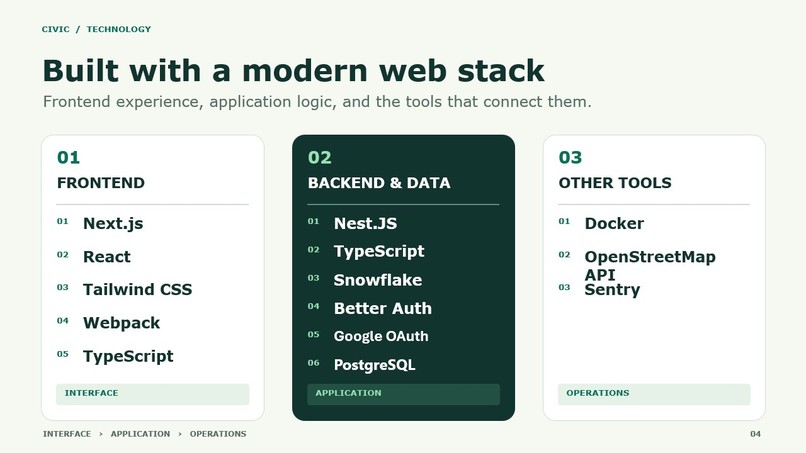
Task: Select the OpenStreetMap API item
Action: tap(650, 265)
